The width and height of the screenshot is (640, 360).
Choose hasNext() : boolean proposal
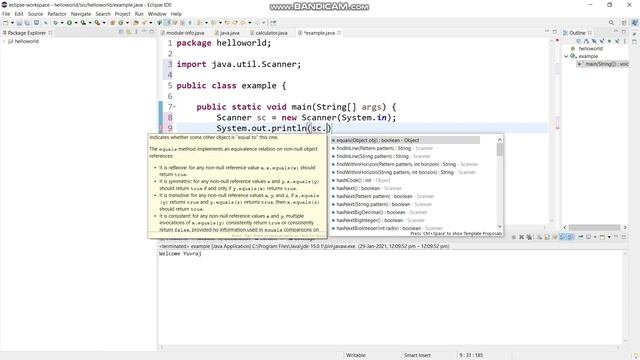tap(366, 188)
